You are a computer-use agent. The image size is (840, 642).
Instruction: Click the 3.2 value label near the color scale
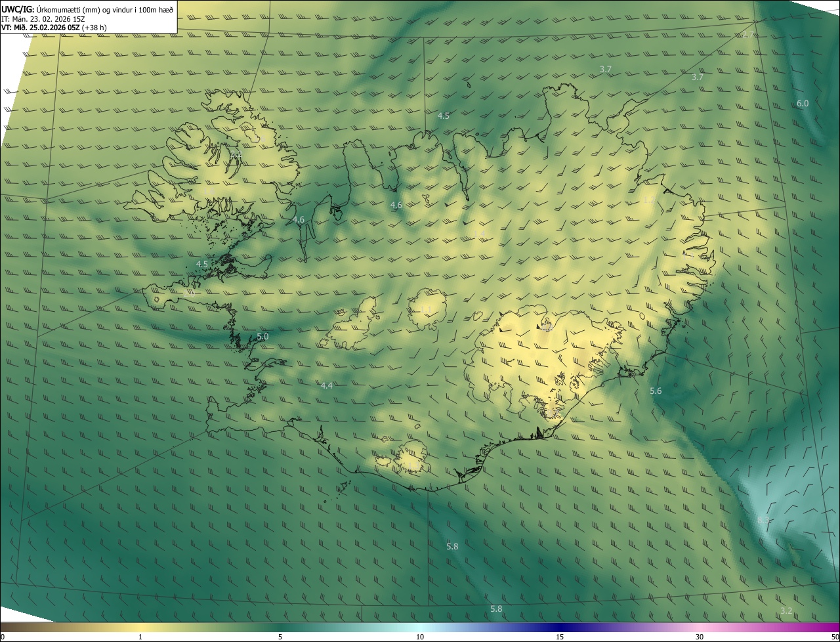point(786,611)
